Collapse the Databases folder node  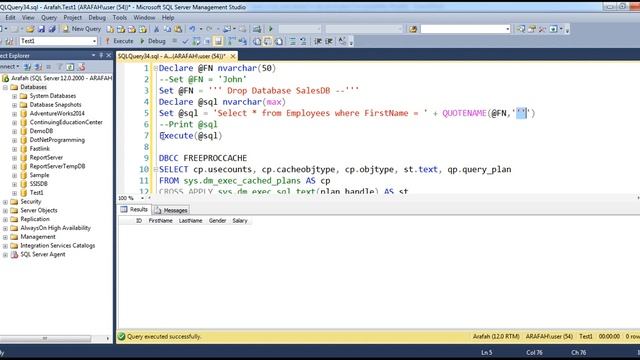tap(5, 87)
